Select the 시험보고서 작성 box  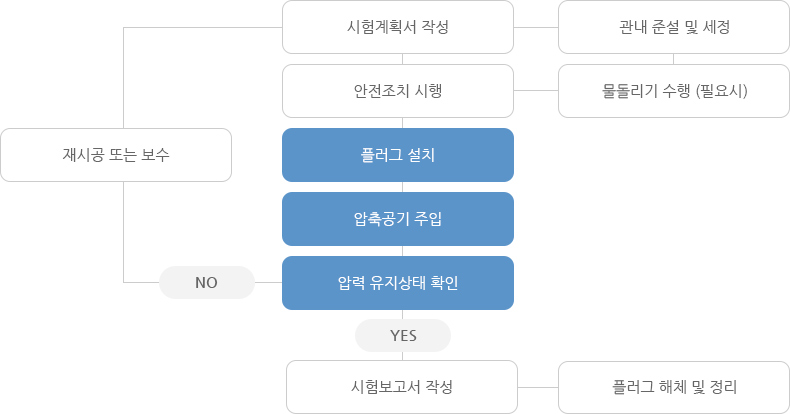point(402,387)
